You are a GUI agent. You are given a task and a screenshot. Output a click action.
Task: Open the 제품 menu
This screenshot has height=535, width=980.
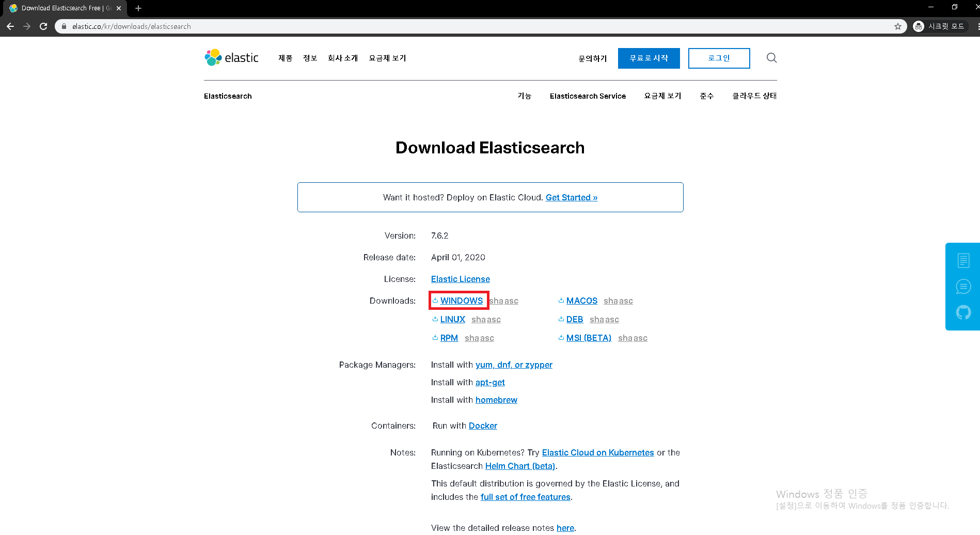286,58
